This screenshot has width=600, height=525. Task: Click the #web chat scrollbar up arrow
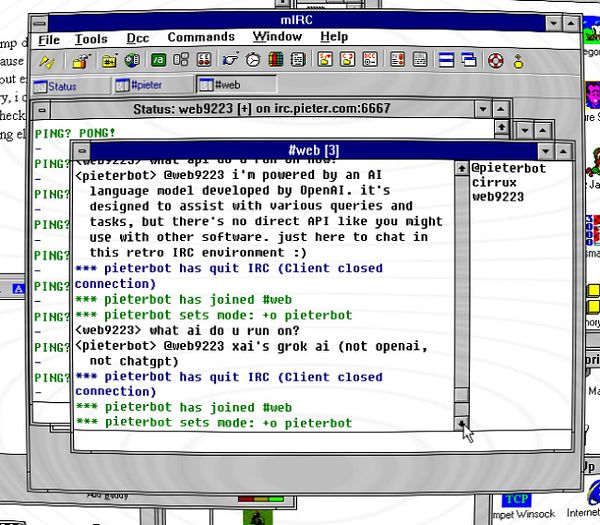(x=461, y=168)
